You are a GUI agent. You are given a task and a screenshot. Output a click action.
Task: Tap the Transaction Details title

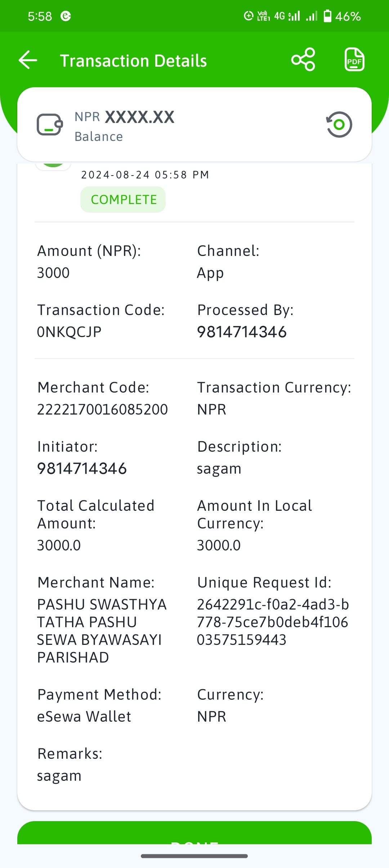click(133, 61)
